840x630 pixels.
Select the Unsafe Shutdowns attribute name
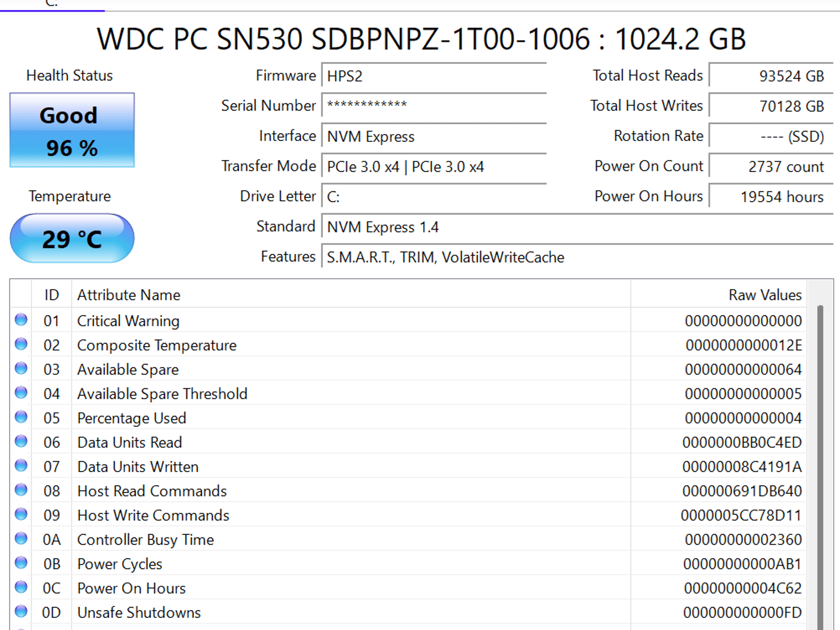139,612
